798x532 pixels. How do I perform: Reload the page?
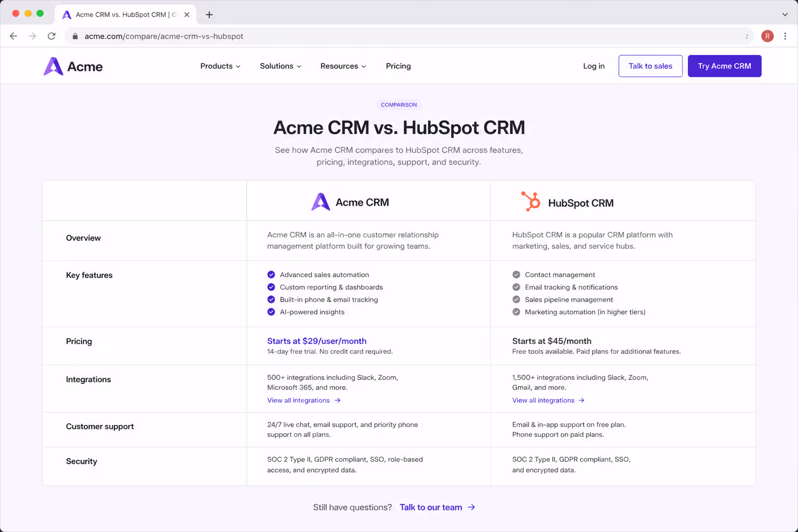(51, 36)
